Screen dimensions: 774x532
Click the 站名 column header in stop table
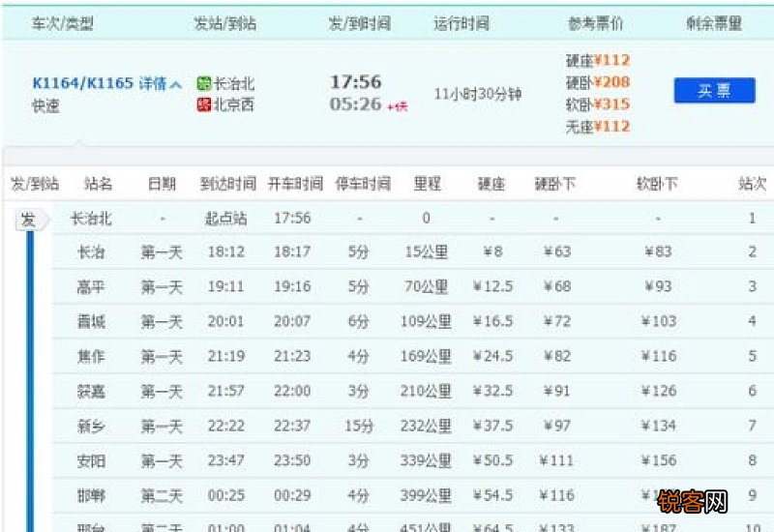tap(99, 184)
